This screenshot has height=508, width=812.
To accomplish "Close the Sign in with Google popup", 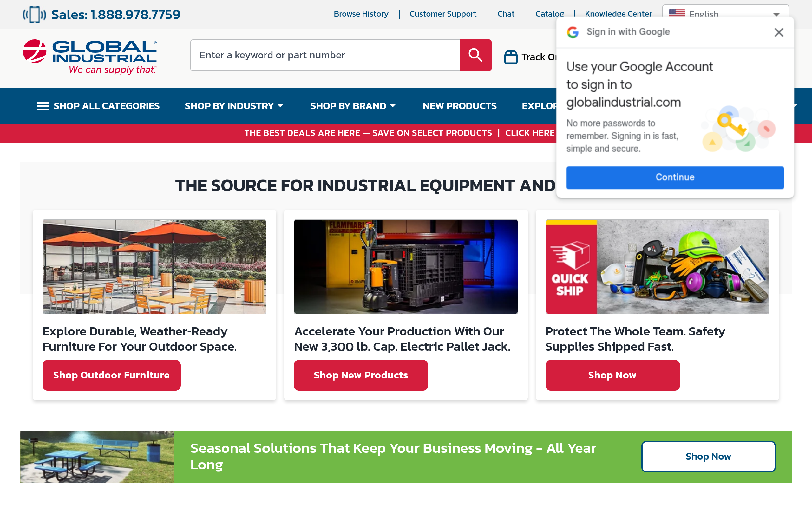I will (779, 32).
